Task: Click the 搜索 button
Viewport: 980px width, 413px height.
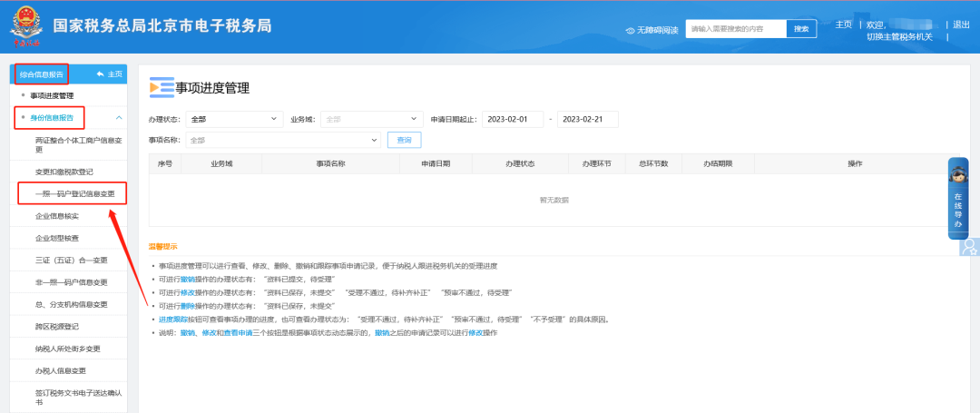Action: click(x=801, y=29)
